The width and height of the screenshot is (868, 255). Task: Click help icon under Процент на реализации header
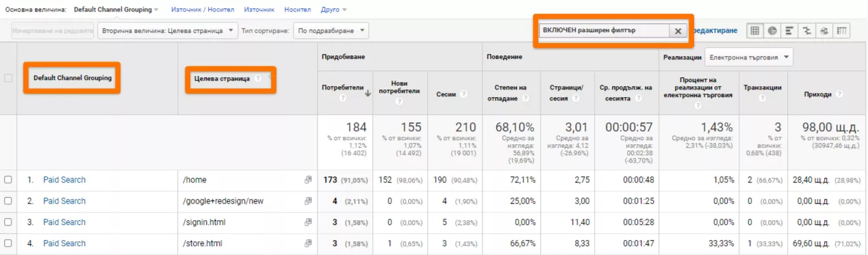pyautogui.click(x=698, y=107)
